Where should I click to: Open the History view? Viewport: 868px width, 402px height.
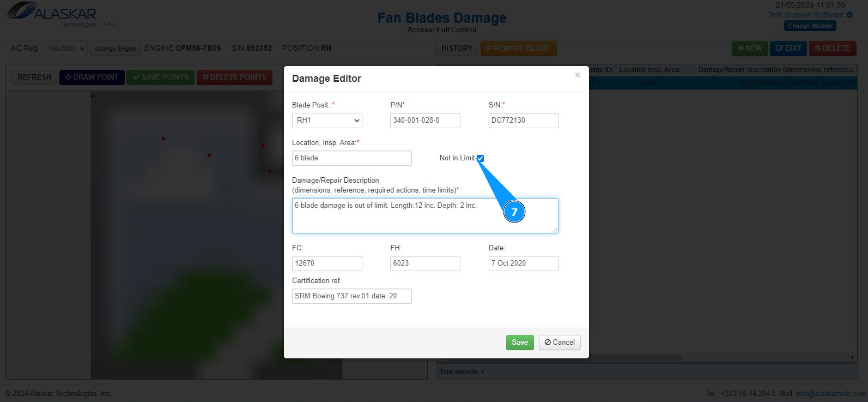point(457,49)
